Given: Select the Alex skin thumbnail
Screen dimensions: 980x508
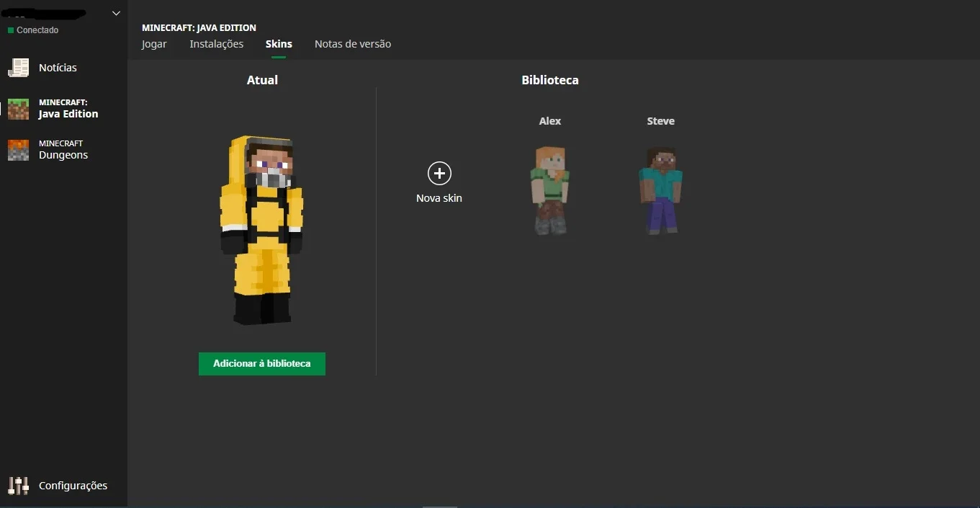Looking at the screenshot, I should pos(550,190).
